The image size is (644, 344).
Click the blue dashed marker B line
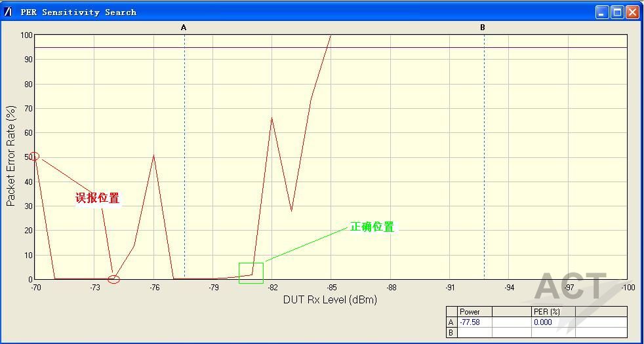(484, 164)
